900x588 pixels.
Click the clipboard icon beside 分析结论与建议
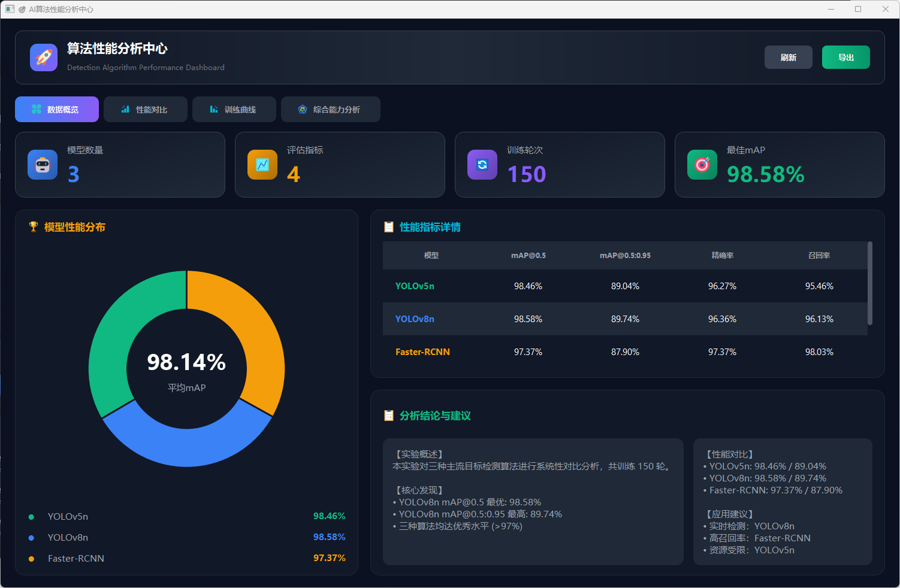(389, 416)
